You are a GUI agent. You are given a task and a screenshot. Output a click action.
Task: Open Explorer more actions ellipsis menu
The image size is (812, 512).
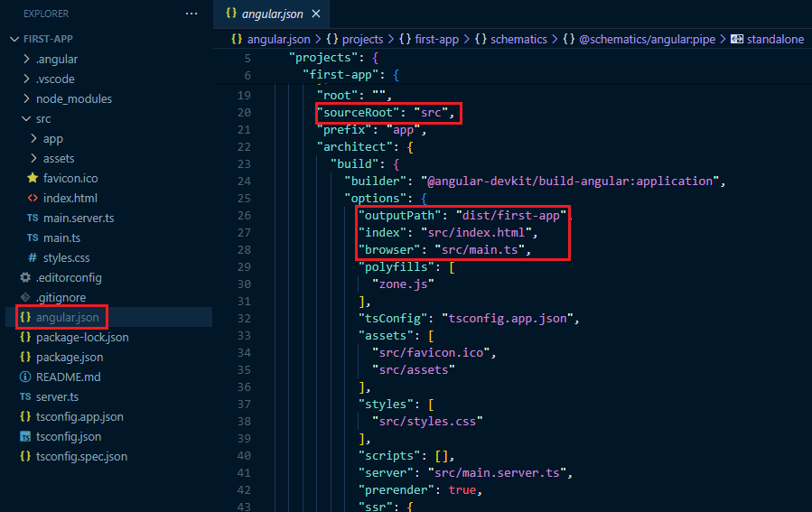pyautogui.click(x=191, y=14)
